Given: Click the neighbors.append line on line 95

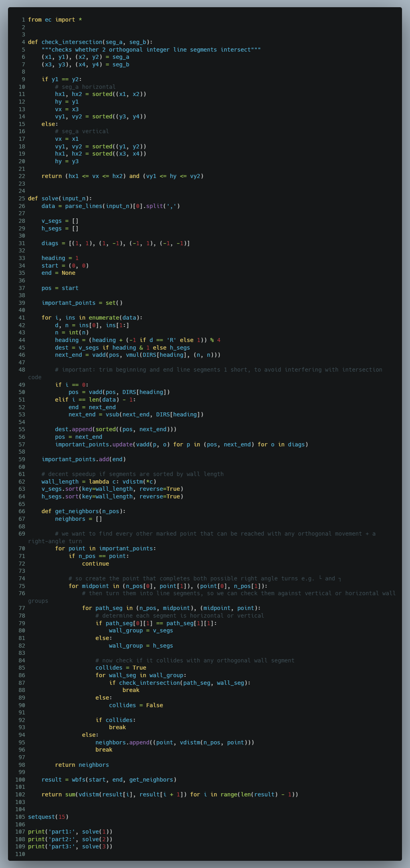Looking at the screenshot, I should click(x=175, y=742).
